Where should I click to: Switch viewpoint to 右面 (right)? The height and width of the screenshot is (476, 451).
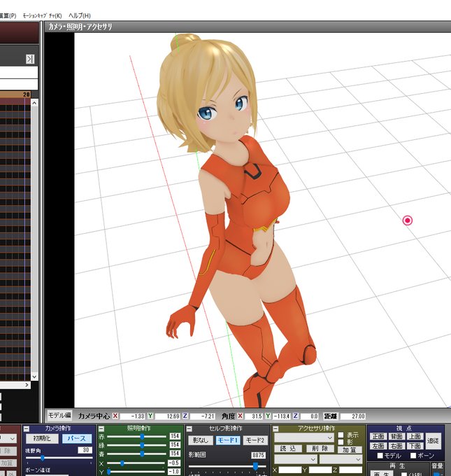[x=396, y=447]
